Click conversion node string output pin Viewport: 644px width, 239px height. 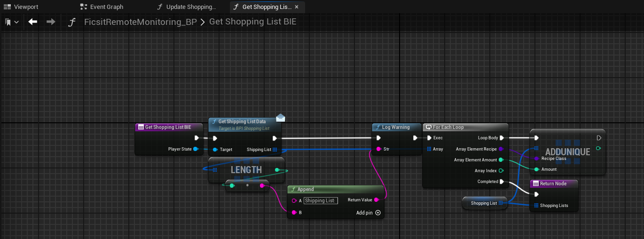pyautogui.click(x=262, y=185)
